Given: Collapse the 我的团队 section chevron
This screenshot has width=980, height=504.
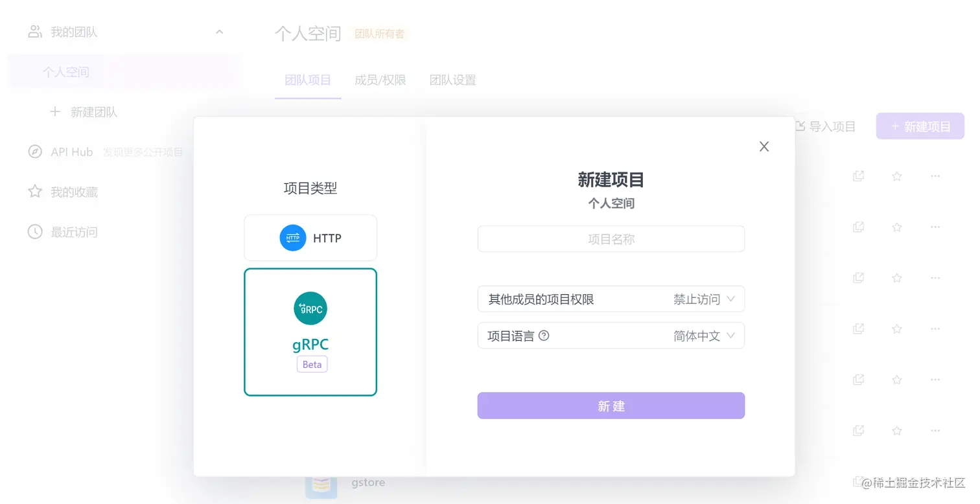Looking at the screenshot, I should [x=219, y=32].
